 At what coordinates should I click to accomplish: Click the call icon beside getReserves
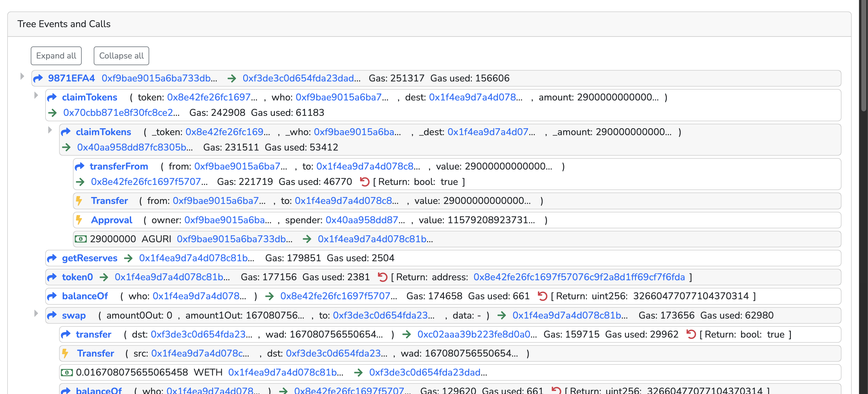coord(52,258)
